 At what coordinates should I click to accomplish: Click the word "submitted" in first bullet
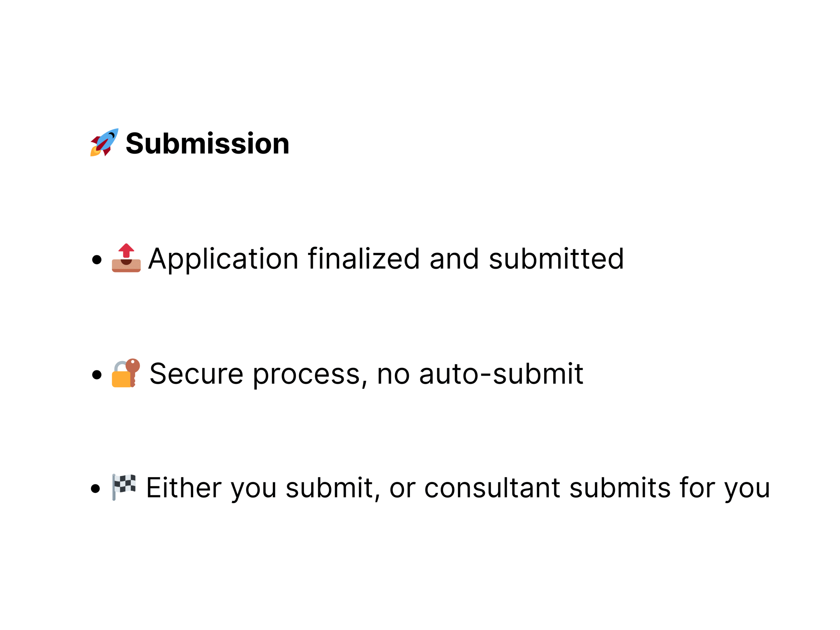coord(556,259)
